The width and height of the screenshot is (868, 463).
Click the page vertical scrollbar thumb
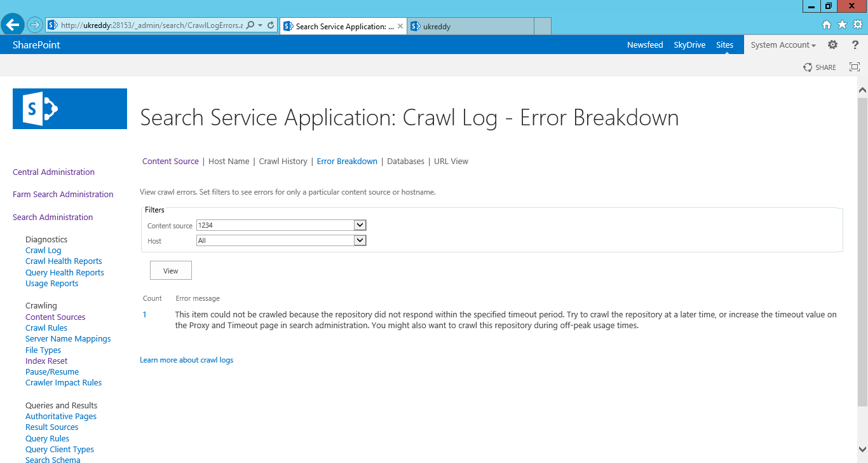coord(862,251)
